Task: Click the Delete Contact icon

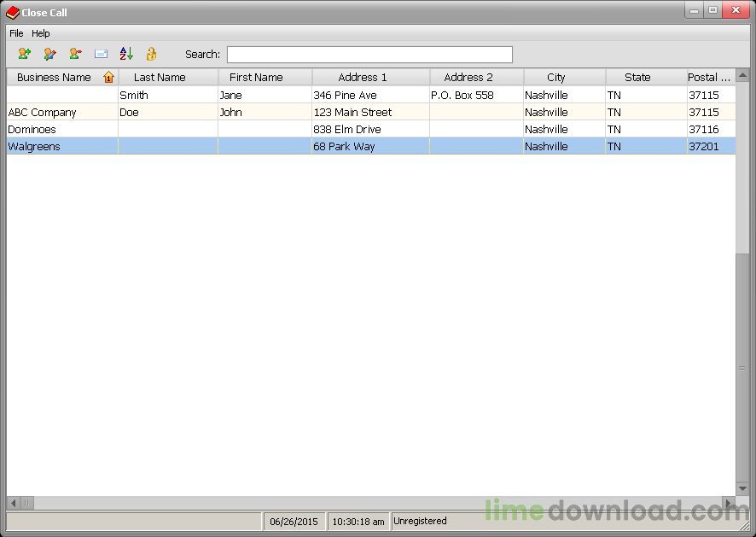Action: point(75,54)
